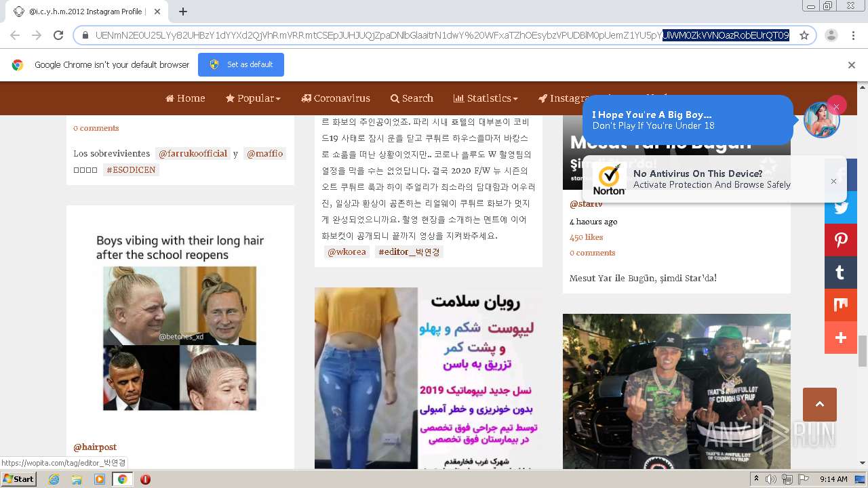The height and width of the screenshot is (488, 868).
Task: Open the two men with truck photo
Action: coord(677,391)
